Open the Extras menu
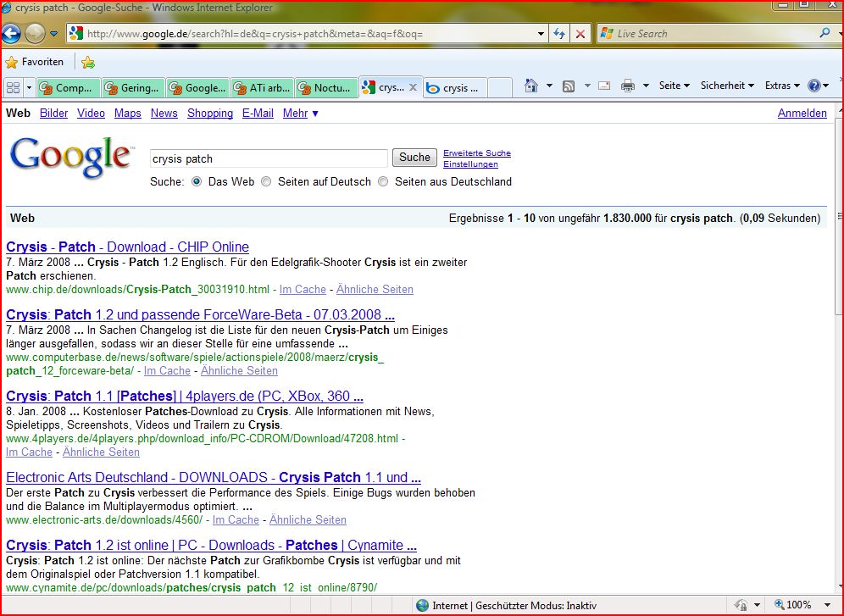The width and height of the screenshot is (844, 616). [x=782, y=86]
